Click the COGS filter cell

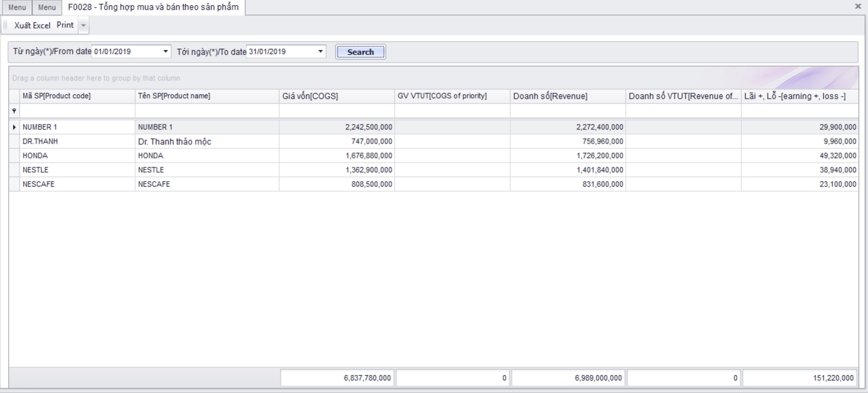[337, 111]
